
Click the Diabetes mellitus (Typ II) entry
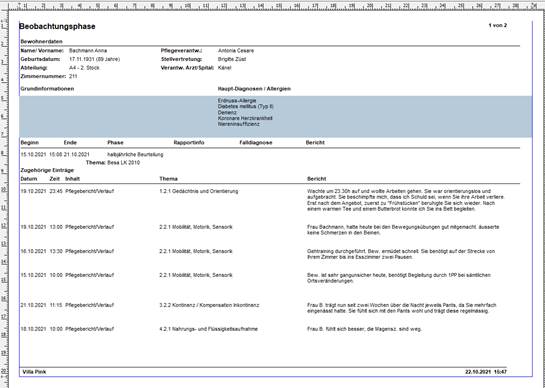[245, 106]
